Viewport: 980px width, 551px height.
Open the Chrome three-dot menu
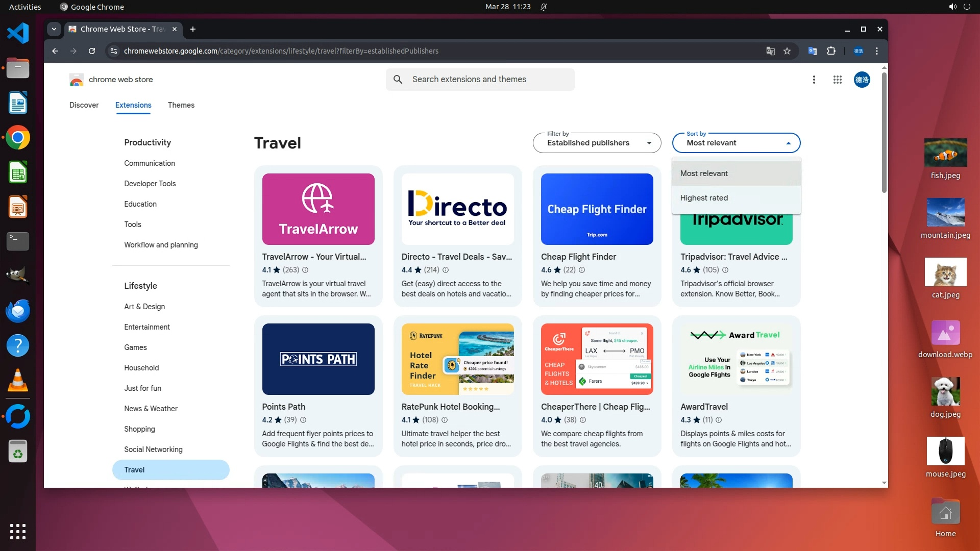click(x=877, y=51)
